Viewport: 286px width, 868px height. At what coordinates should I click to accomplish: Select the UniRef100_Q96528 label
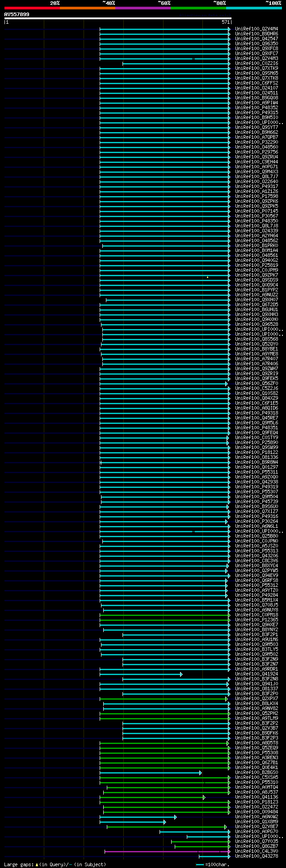[x=257, y=324]
